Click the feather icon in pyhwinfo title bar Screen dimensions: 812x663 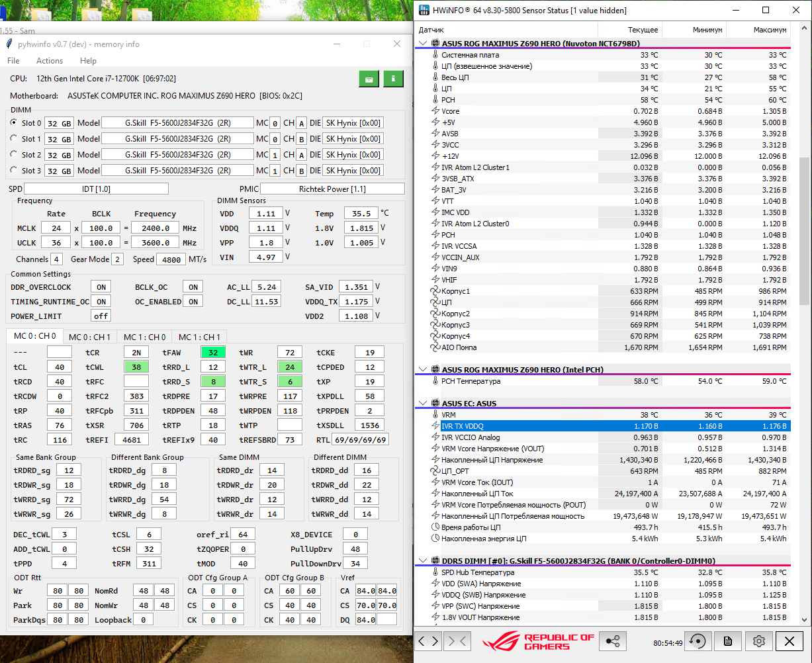9,44
